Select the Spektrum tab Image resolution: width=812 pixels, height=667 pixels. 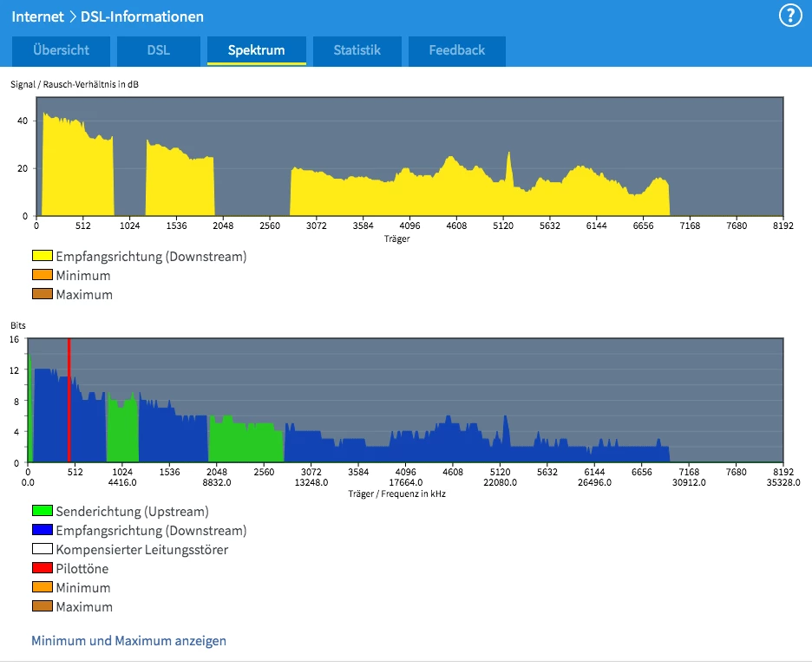click(257, 50)
